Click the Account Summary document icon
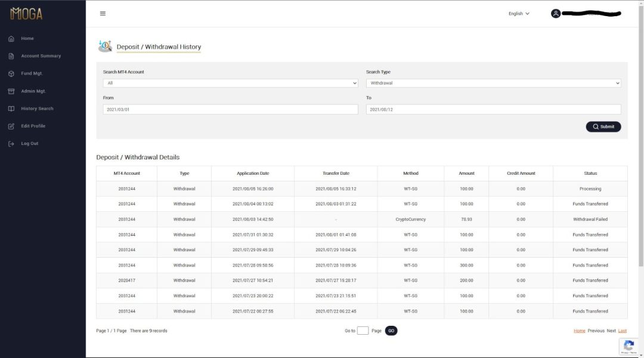Image resolution: width=644 pixels, height=358 pixels. 11,56
